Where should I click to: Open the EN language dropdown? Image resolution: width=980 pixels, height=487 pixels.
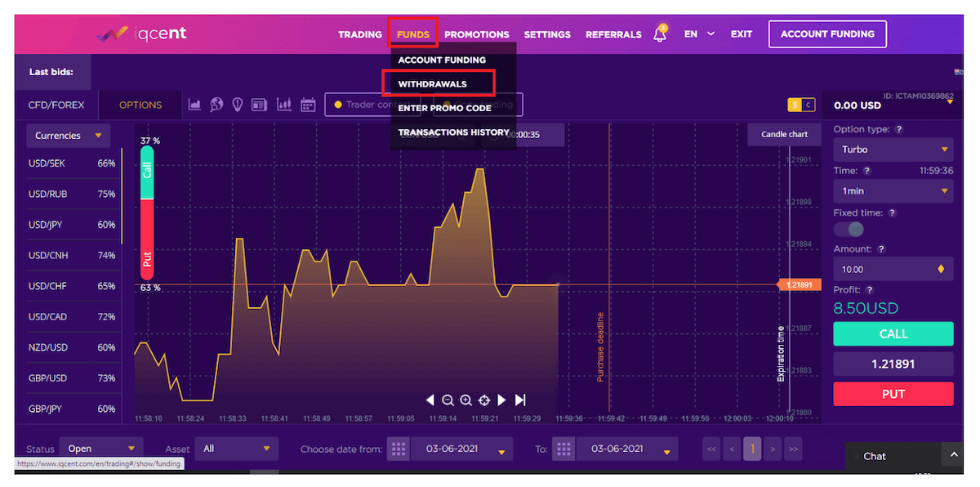click(x=700, y=34)
